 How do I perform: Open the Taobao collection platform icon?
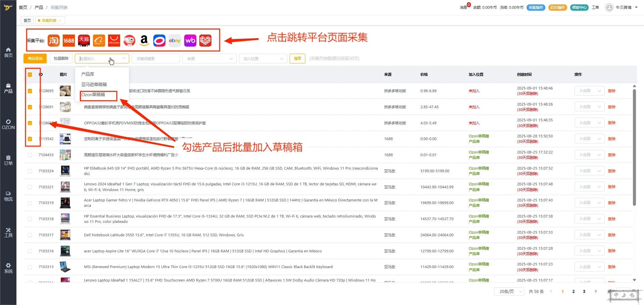click(54, 41)
